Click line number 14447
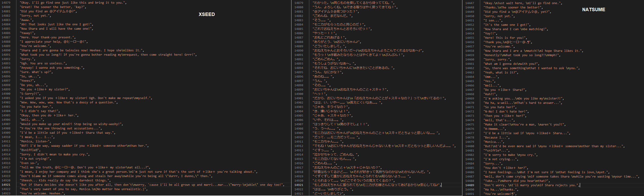The image size is (644, 196). coord(469,3)
